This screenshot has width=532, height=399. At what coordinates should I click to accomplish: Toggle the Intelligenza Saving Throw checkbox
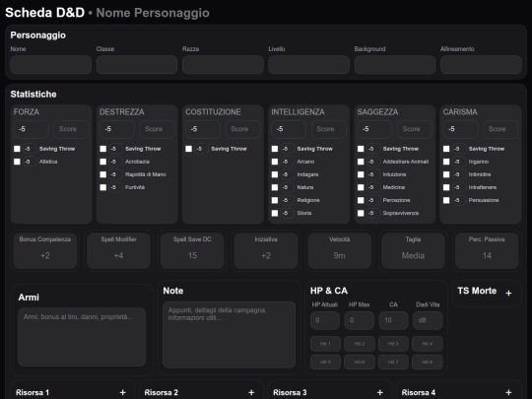[275, 149]
